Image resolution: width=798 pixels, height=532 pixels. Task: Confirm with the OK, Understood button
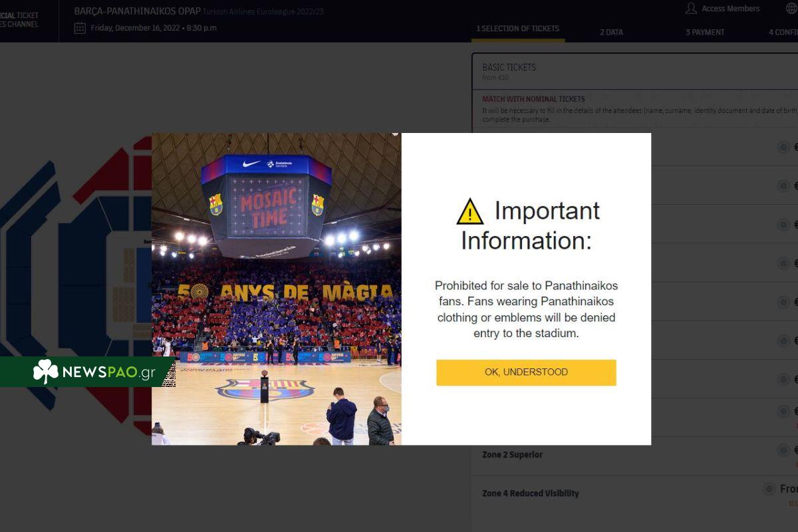click(x=526, y=372)
